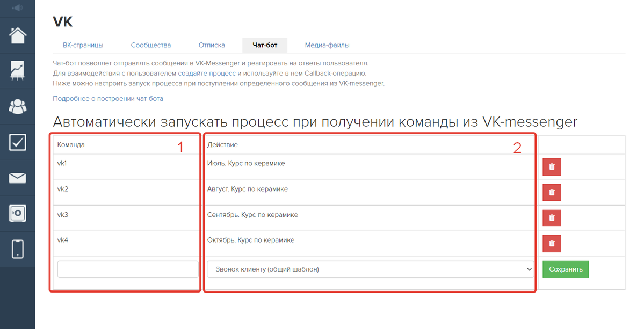644x329 pixels.
Task: Focus the empty command input field
Action: 128,269
